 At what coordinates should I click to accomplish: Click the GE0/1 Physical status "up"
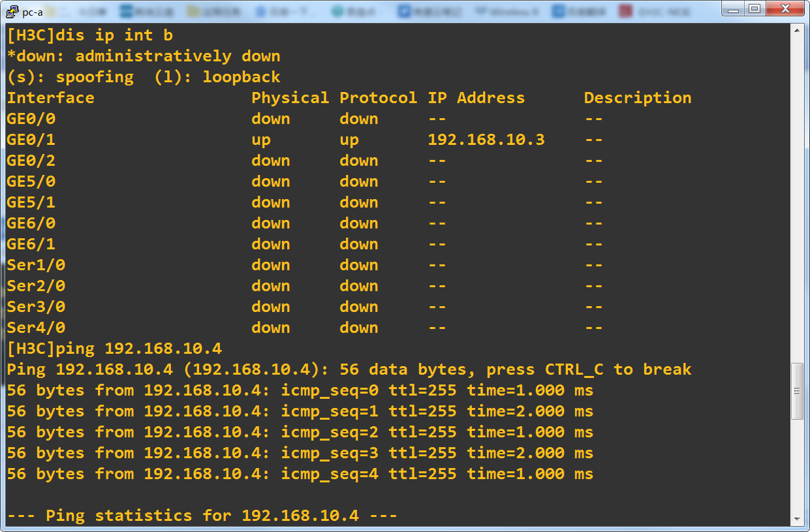261,140
